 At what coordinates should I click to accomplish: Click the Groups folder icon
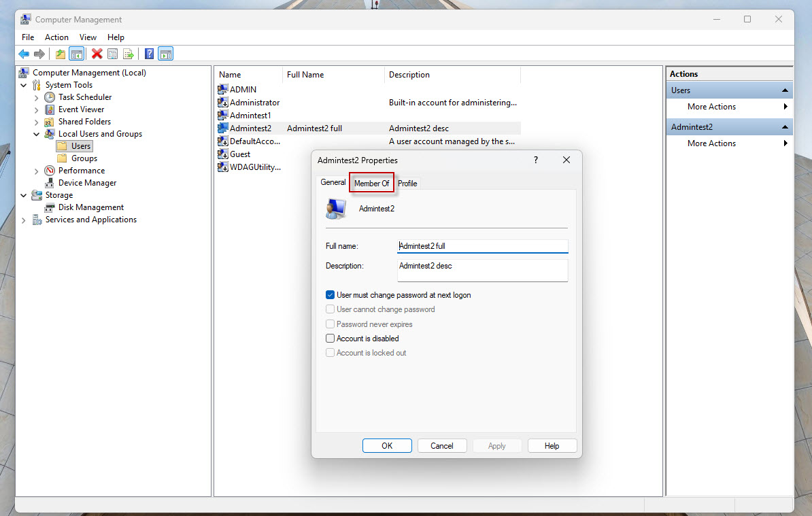(62, 158)
